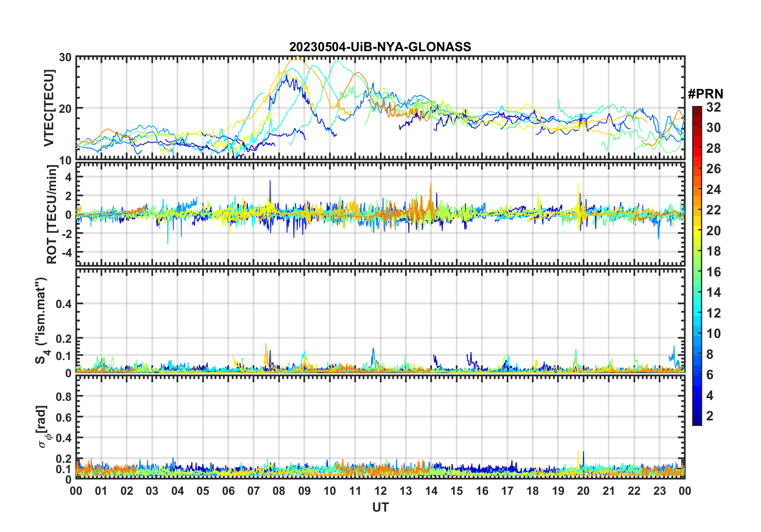Click ROT axis tick label -4
This screenshot has width=761, height=532.
tap(66, 253)
